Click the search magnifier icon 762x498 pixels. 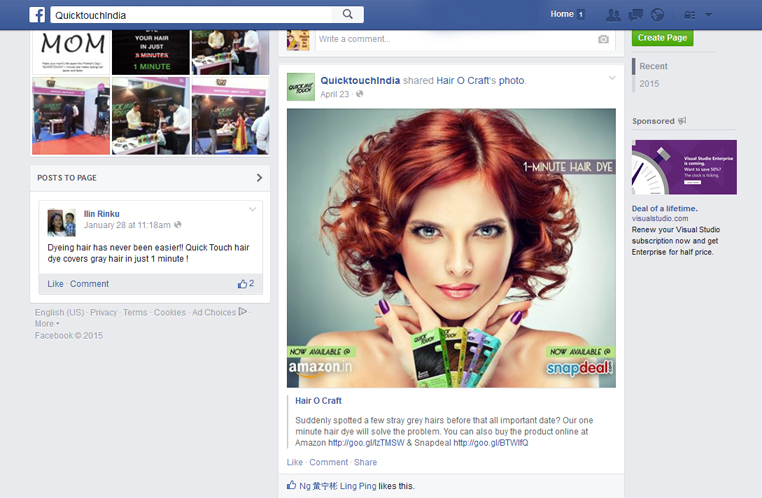[x=348, y=14]
